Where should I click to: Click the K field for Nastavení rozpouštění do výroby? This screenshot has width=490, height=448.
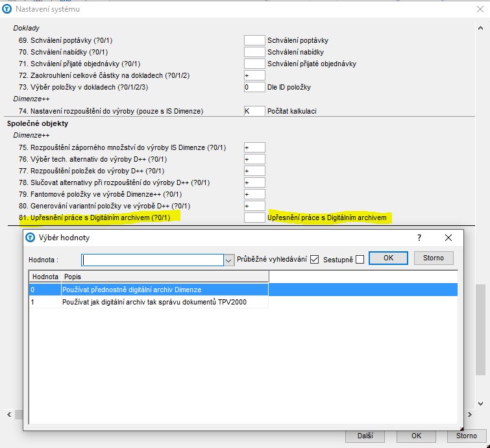click(x=254, y=111)
